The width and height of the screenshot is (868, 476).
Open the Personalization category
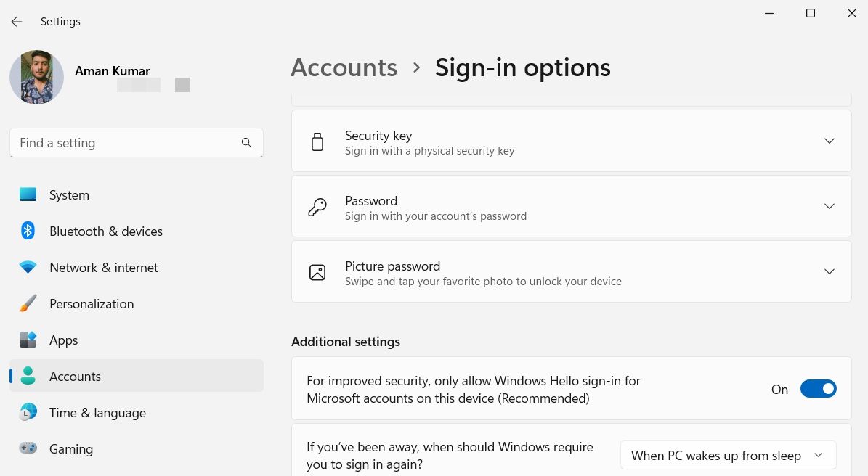coord(136,303)
